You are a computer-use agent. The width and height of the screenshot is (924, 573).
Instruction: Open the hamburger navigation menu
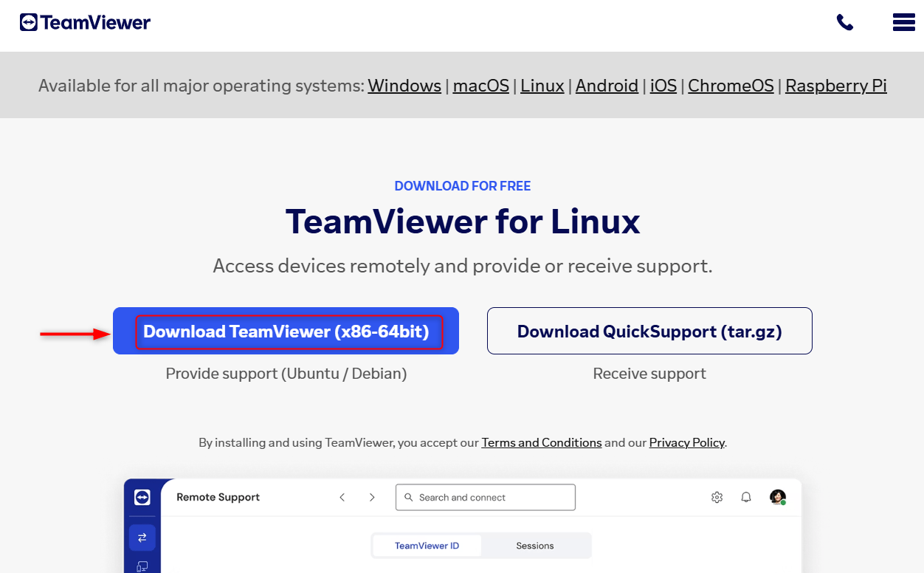[903, 22]
